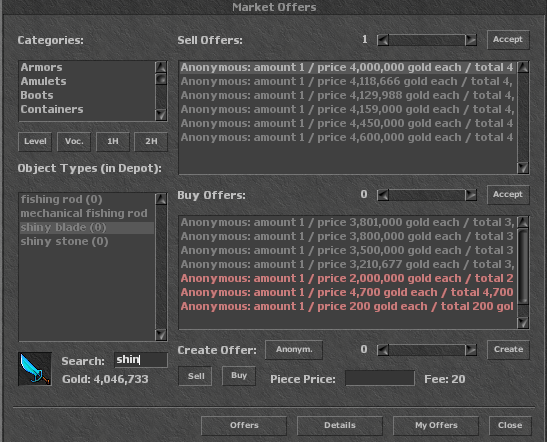Image resolution: width=547 pixels, height=442 pixels.
Task: Click the Categories list down arrow
Action: (161, 114)
